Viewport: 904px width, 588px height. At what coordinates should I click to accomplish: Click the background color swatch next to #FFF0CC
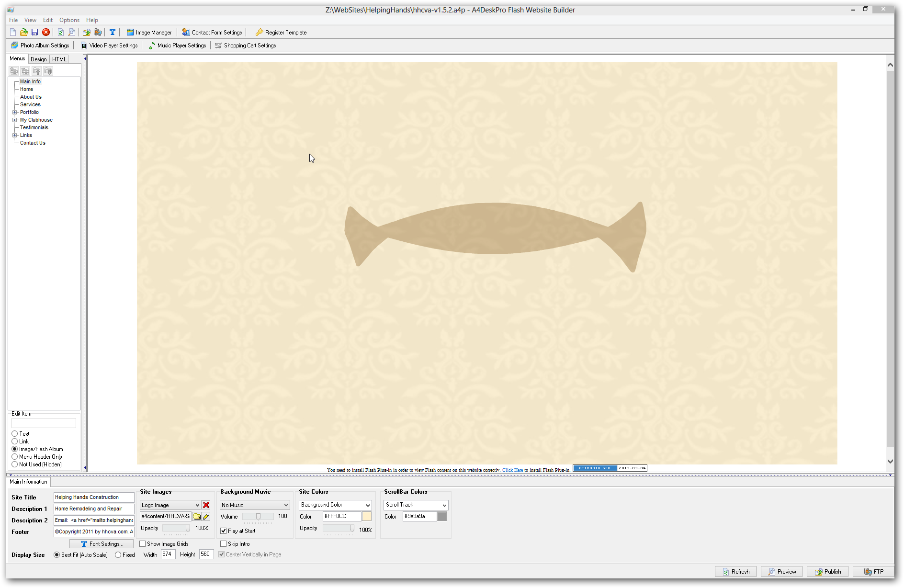pyautogui.click(x=367, y=516)
